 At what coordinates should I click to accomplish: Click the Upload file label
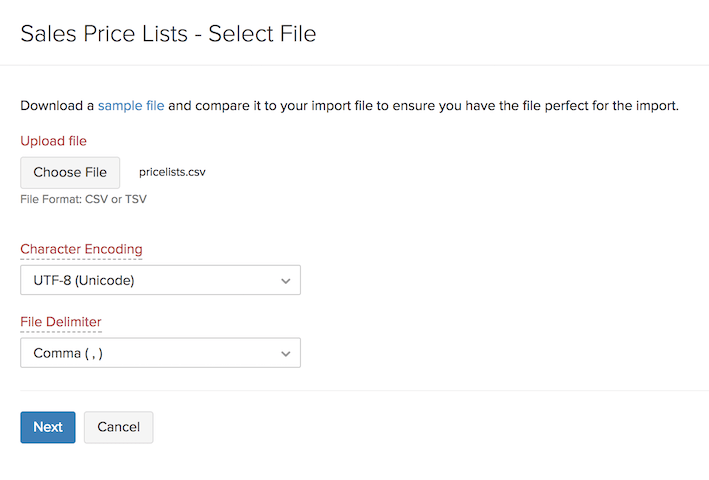point(54,141)
